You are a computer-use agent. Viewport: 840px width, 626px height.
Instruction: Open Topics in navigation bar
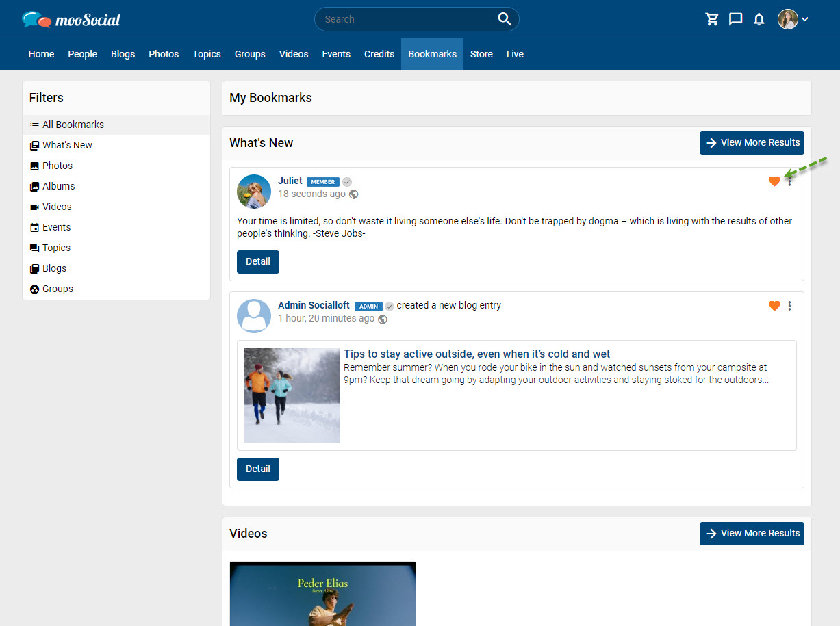click(x=207, y=54)
